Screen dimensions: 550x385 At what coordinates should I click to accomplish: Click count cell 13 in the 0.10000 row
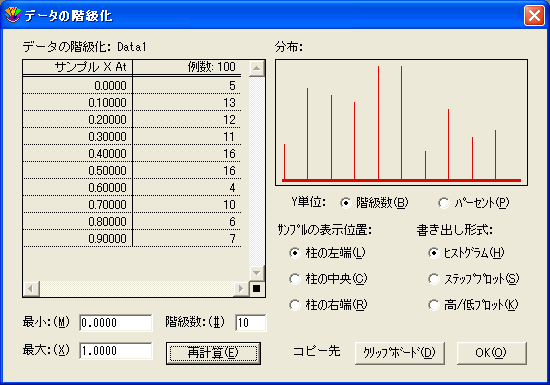coord(187,102)
